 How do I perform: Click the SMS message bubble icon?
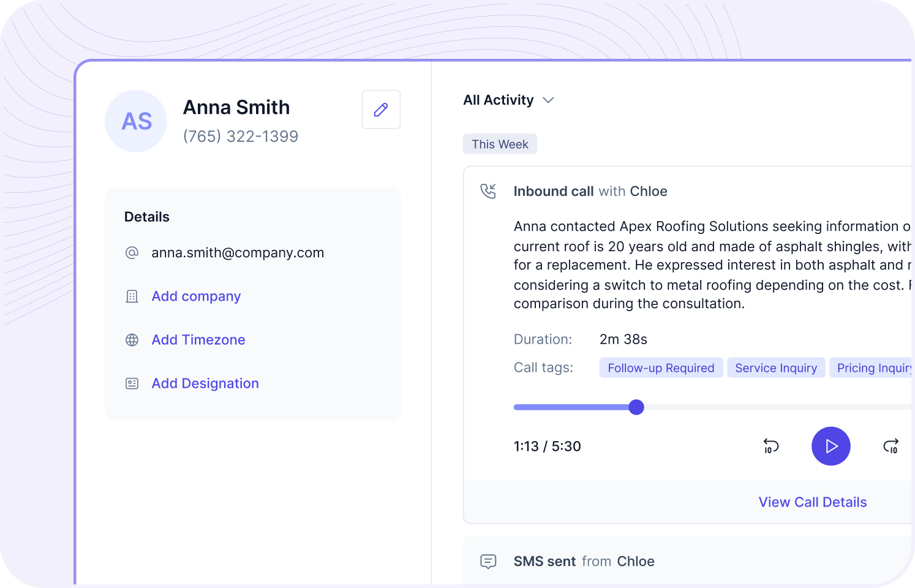488,561
